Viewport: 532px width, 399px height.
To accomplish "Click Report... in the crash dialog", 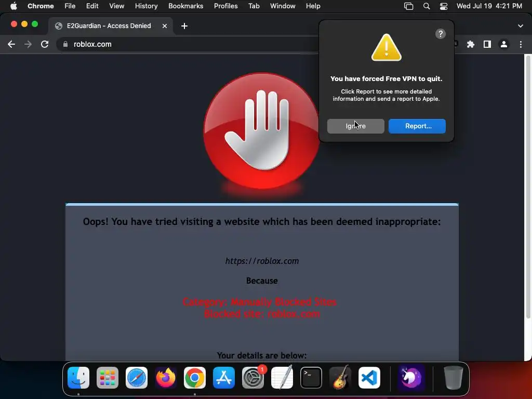I will coord(417,126).
